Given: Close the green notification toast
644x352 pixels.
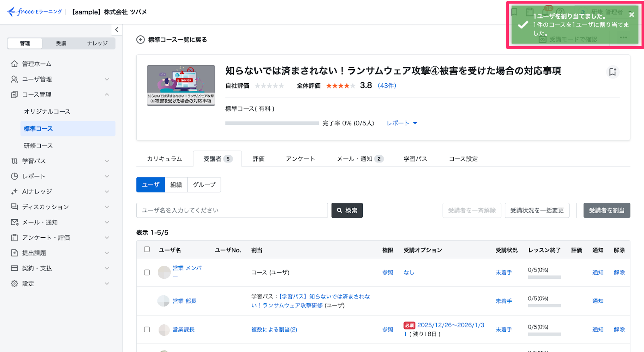Looking at the screenshot, I should tap(632, 14).
